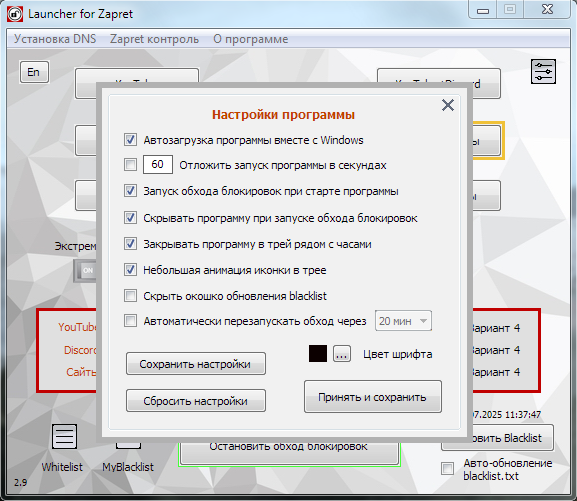The image size is (577, 501).
Task: Expand the 20 мин interval dropdown
Action: click(403, 321)
